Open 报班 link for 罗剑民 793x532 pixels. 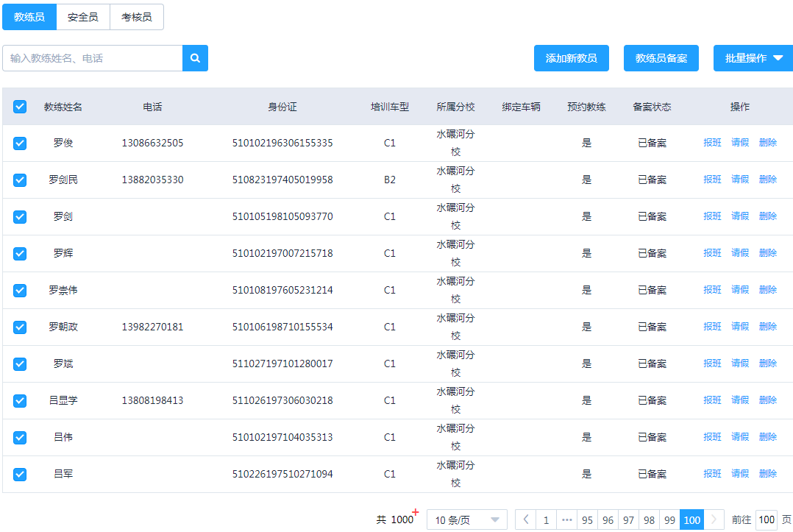712,179
